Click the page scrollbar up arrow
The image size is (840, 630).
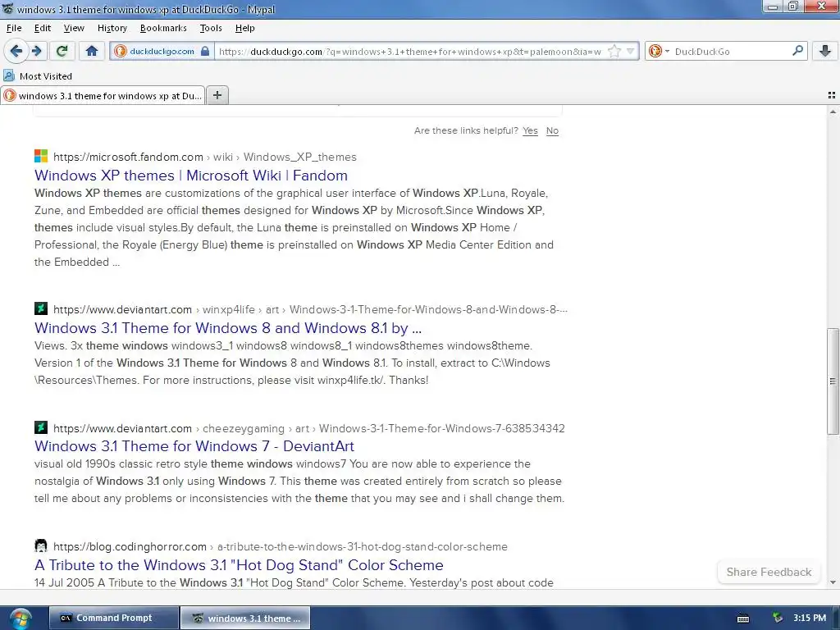tap(833, 112)
